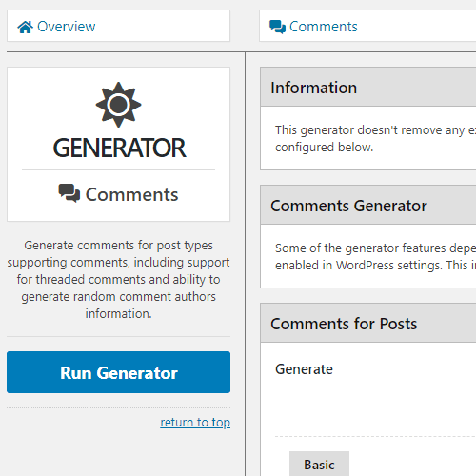Screen dimensions: 476x476
Task: Click the Comments Generator panel header
Action: (x=368, y=205)
